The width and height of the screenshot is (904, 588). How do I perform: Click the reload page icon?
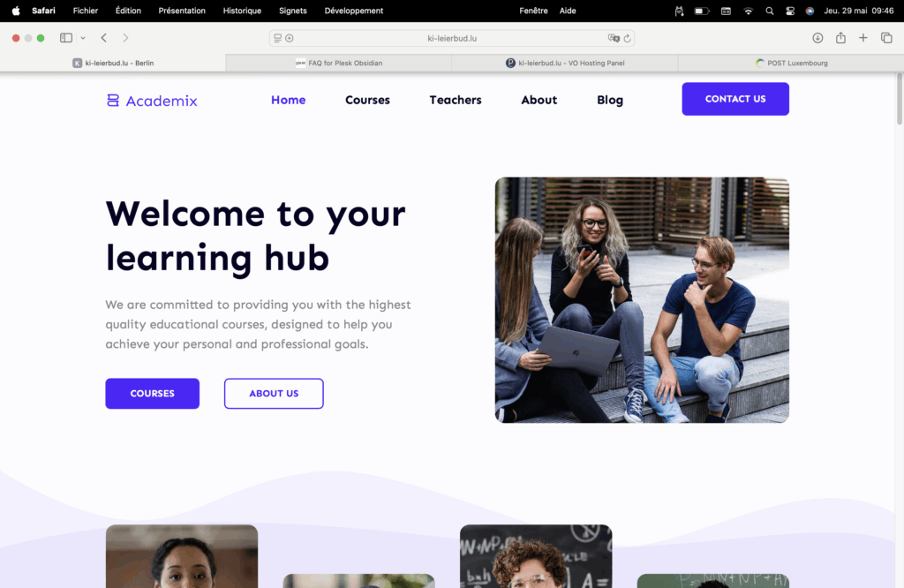(x=628, y=39)
